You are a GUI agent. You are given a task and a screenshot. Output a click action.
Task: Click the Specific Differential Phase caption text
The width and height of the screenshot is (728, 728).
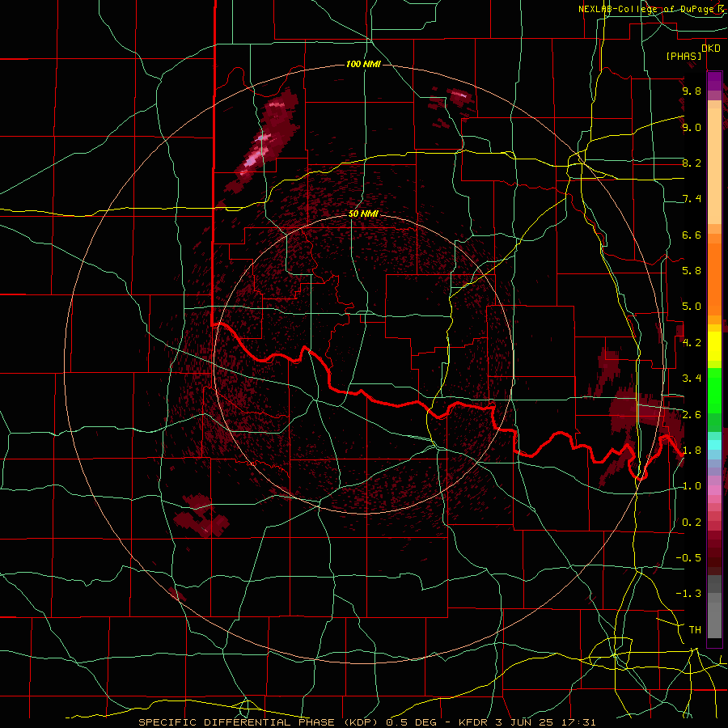366,722
